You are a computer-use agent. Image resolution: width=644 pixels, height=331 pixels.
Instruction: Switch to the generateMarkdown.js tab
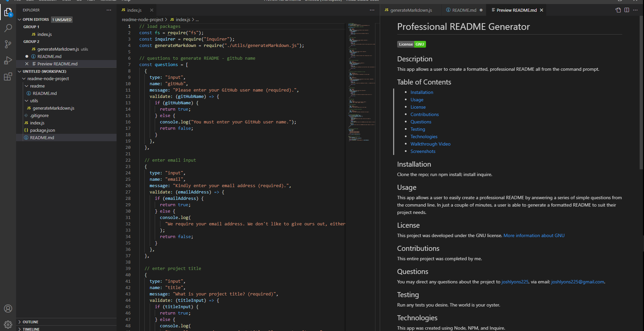click(411, 10)
